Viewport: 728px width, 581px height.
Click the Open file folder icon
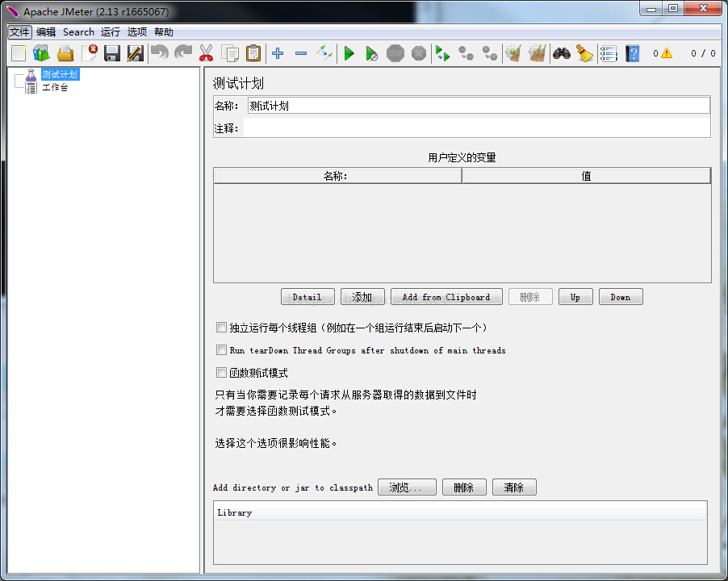coord(65,53)
